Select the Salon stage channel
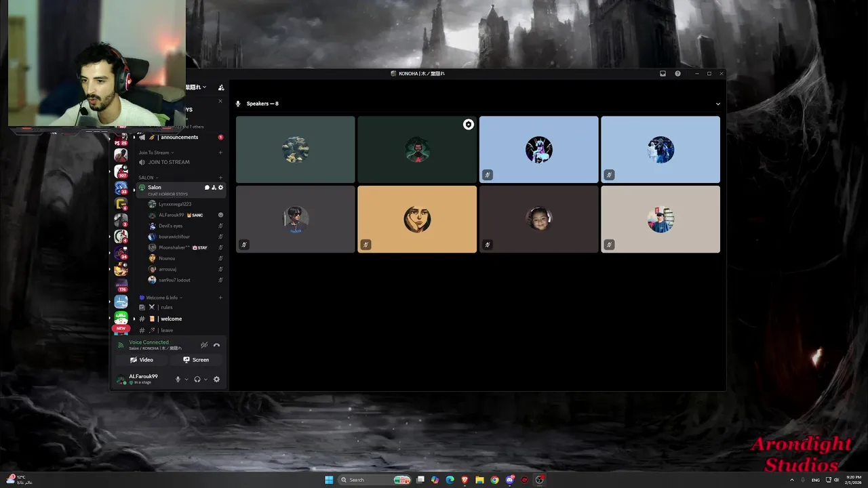Image resolution: width=868 pixels, height=488 pixels. [180, 190]
